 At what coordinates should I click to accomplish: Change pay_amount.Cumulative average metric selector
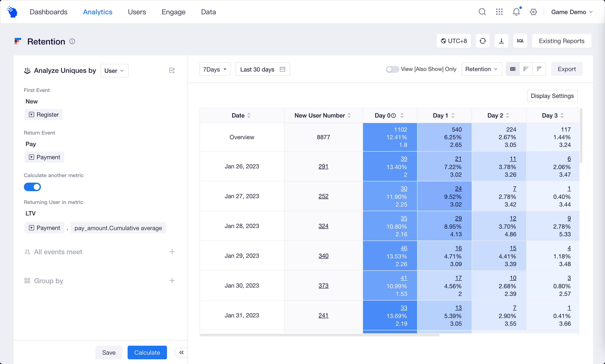[x=118, y=228]
